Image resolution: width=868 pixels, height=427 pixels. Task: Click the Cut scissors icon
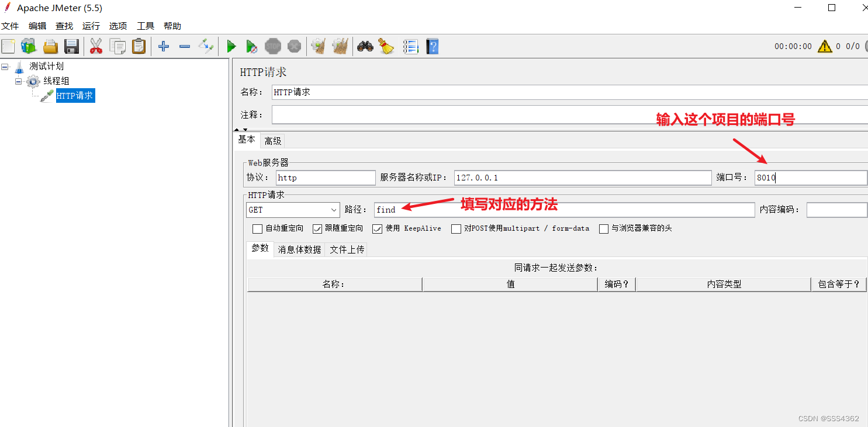click(96, 46)
